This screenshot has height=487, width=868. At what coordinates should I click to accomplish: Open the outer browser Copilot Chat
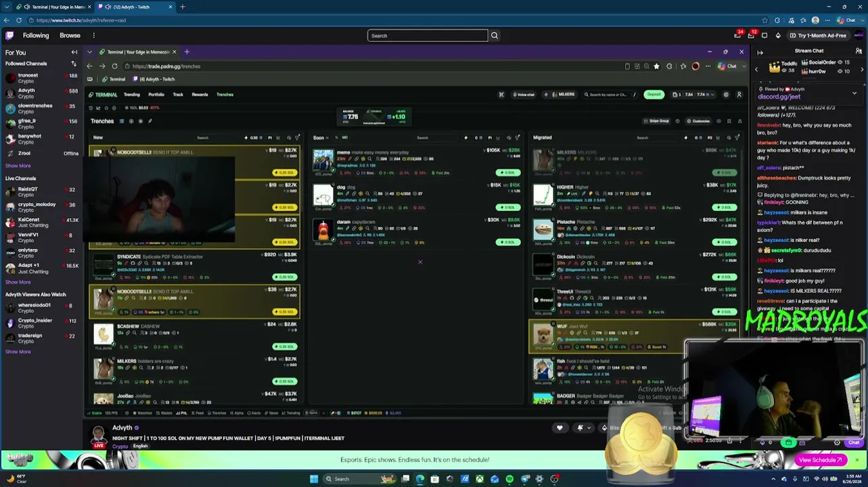(x=846, y=20)
